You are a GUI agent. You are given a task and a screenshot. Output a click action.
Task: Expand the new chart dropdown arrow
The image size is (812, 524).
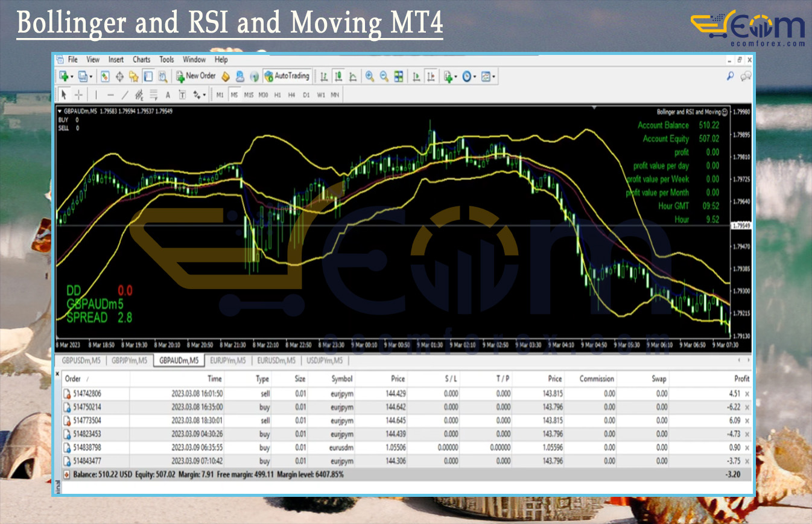(x=72, y=77)
